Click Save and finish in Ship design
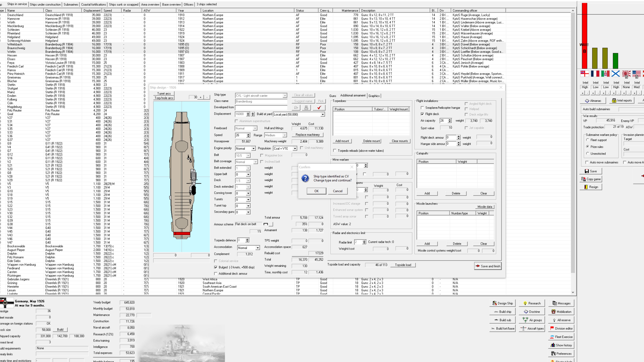This screenshot has width=644, height=362. [488, 266]
